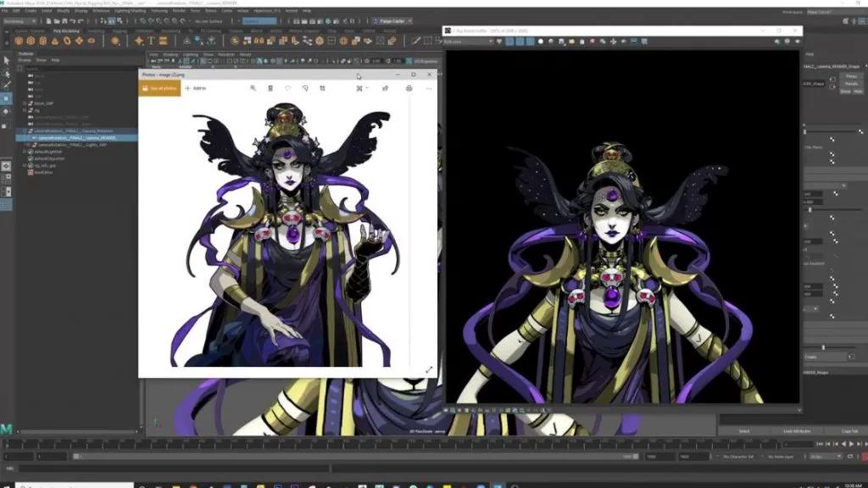Select the Type tool icon on the Maya shelf
This screenshot has height=488, width=868.
click(153, 41)
